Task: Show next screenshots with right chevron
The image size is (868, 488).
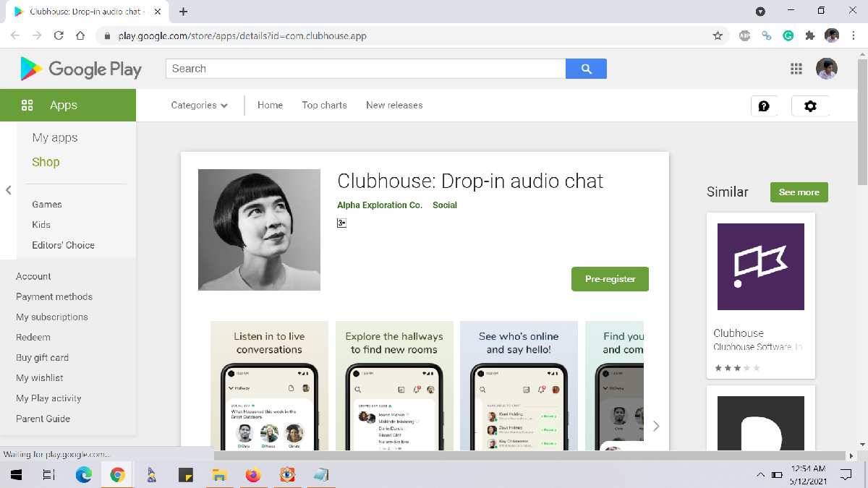Action: pyautogui.click(x=656, y=426)
